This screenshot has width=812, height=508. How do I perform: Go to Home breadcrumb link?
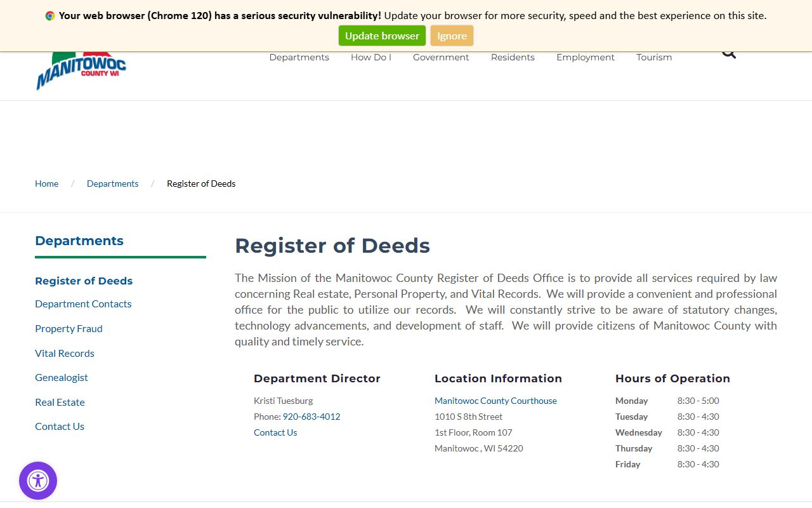[47, 184]
